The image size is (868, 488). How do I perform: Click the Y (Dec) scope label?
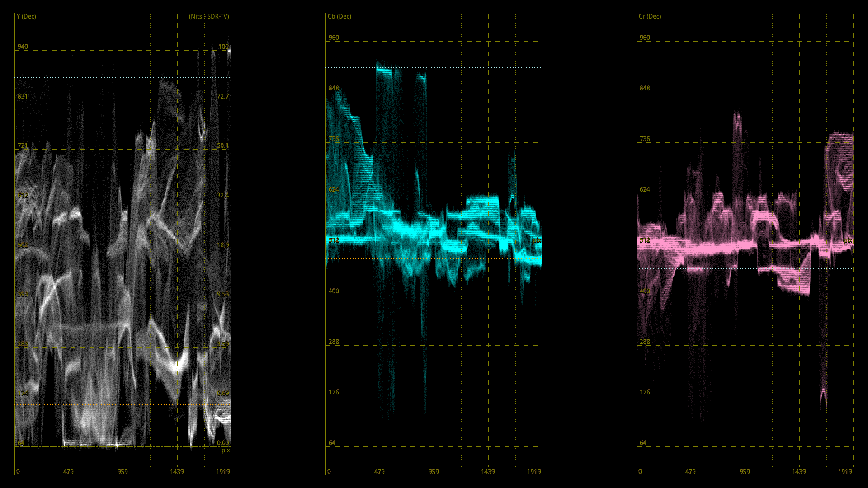pos(26,16)
